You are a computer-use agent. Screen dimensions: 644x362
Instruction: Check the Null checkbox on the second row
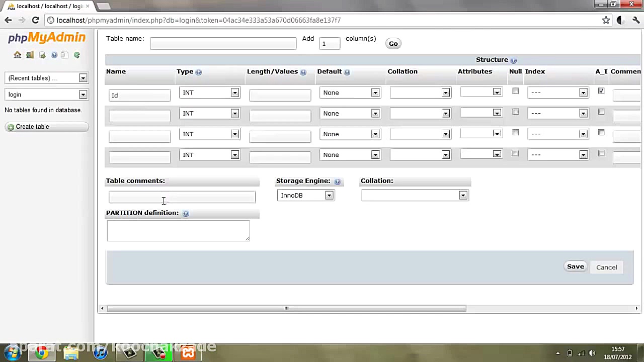(x=515, y=112)
